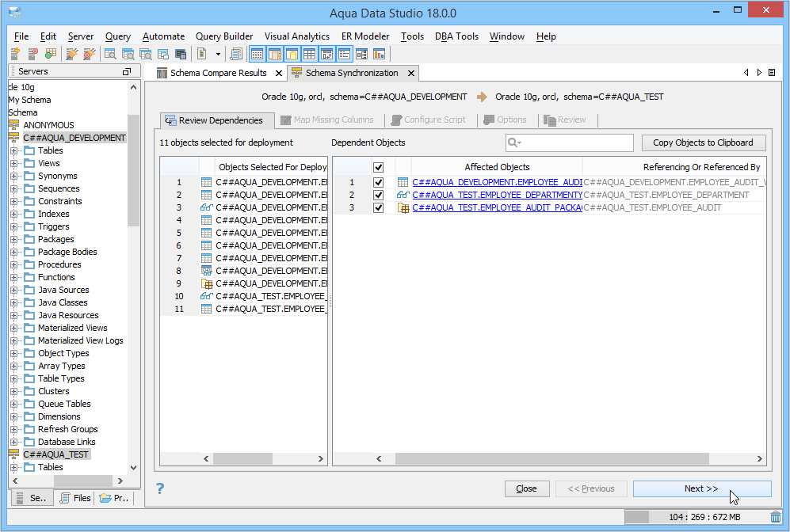This screenshot has width=790, height=532.
Task: Click the Dependent Objects horizontal scrollbar thumb
Action: tap(551, 458)
